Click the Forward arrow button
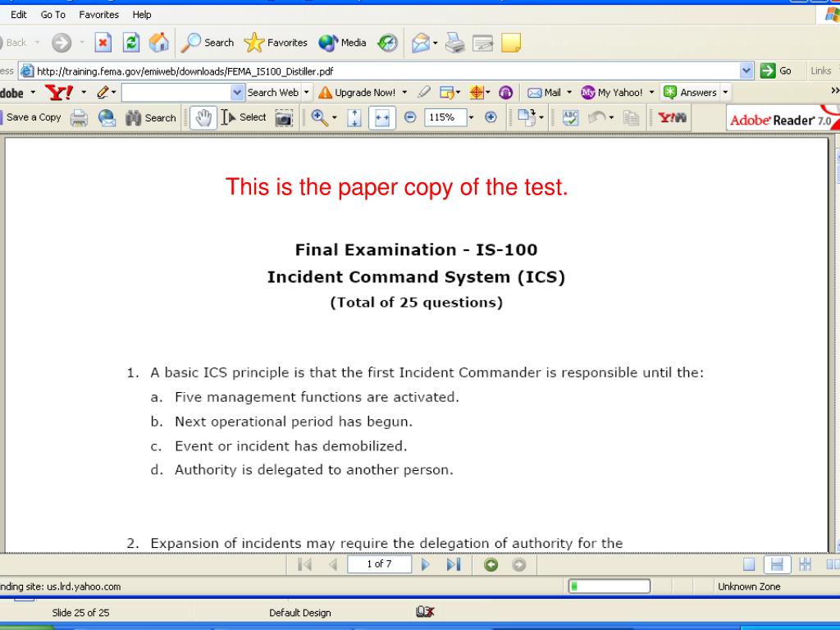 [x=62, y=43]
